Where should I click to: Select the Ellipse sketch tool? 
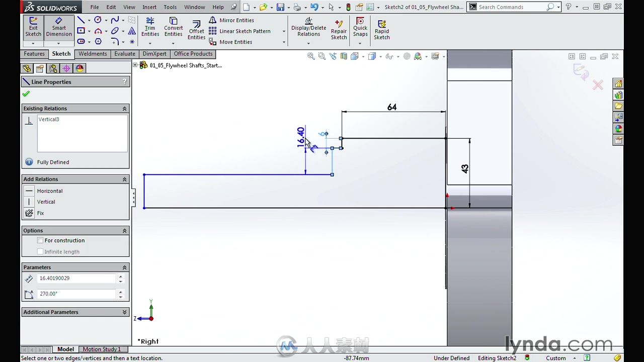point(115,31)
